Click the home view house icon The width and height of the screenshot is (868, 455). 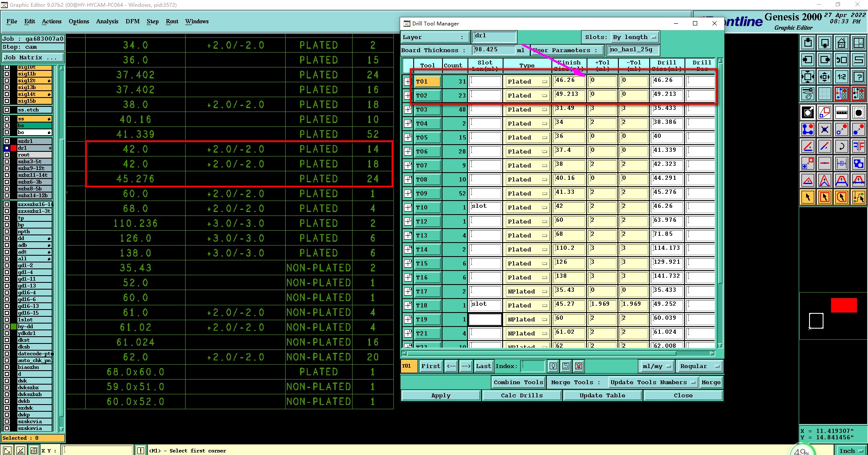[x=841, y=43]
